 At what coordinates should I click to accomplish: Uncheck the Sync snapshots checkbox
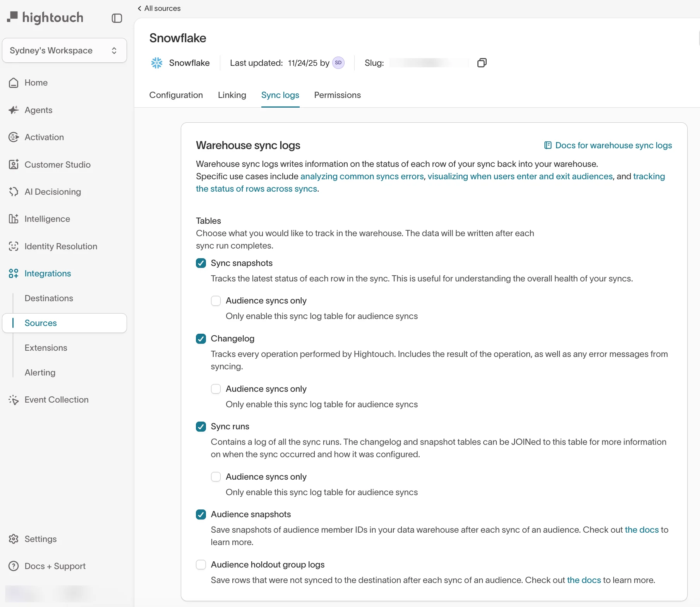tap(201, 263)
